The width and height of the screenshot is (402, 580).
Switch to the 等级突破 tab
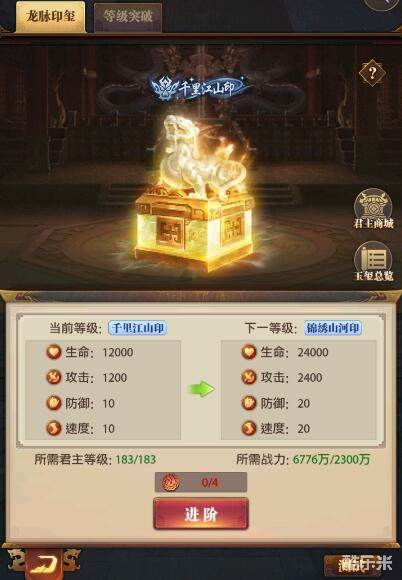pyautogui.click(x=128, y=17)
